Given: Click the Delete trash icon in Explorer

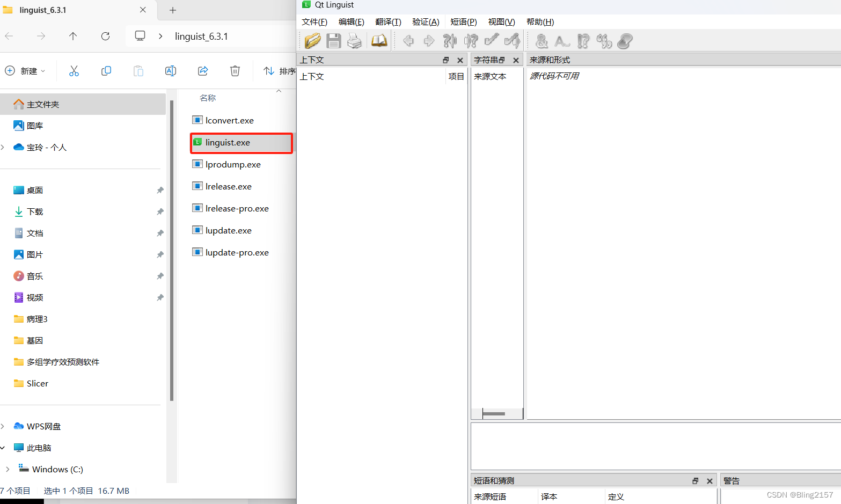Looking at the screenshot, I should 235,71.
